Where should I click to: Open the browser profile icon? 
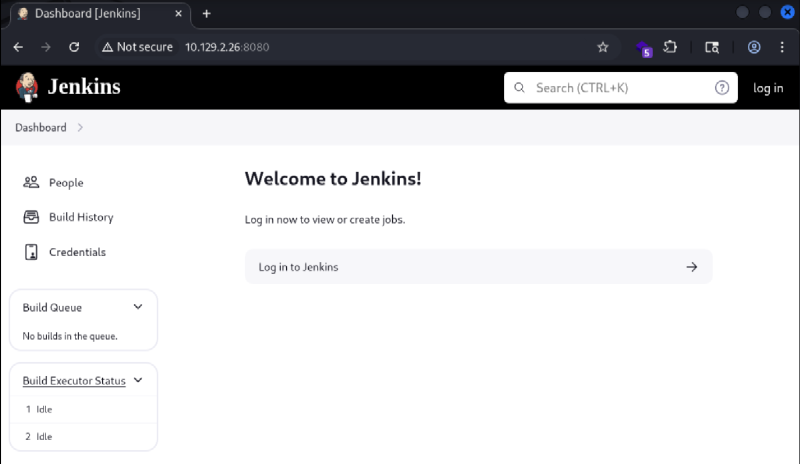[754, 47]
